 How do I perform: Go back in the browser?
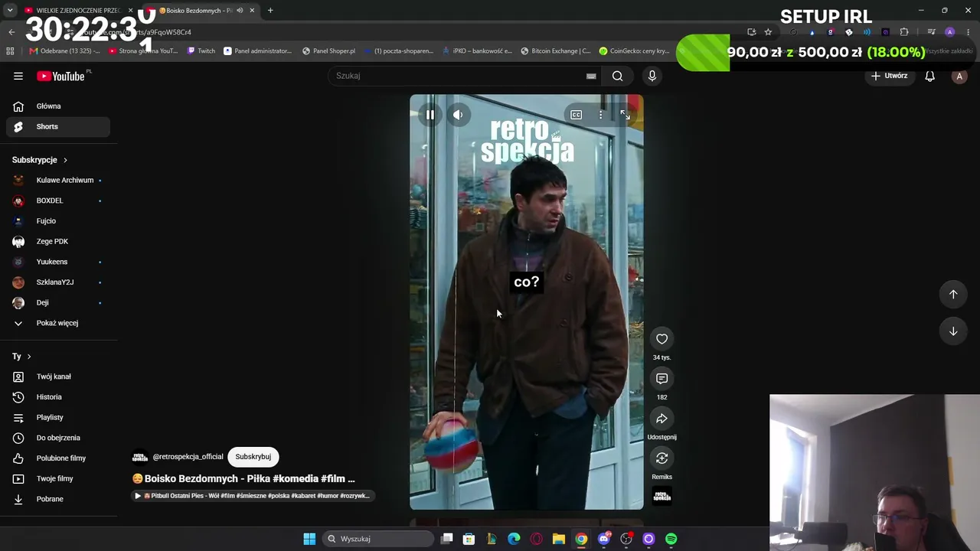(x=11, y=32)
